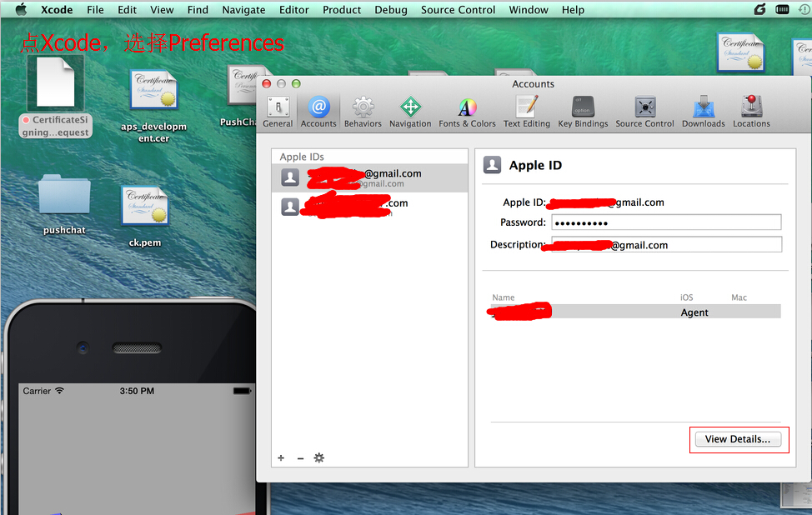Open the Debug menu
812x515 pixels.
coord(391,10)
